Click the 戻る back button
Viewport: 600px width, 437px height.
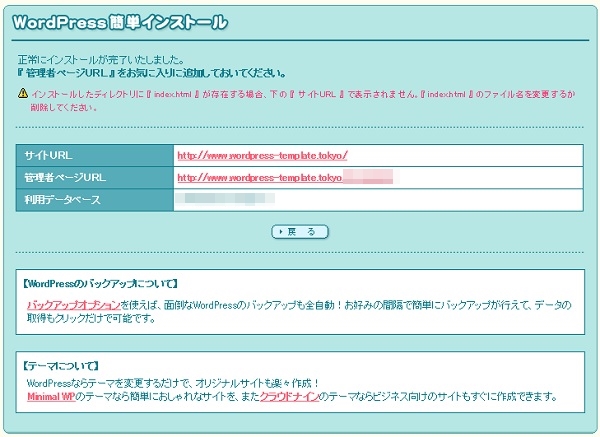click(300, 232)
